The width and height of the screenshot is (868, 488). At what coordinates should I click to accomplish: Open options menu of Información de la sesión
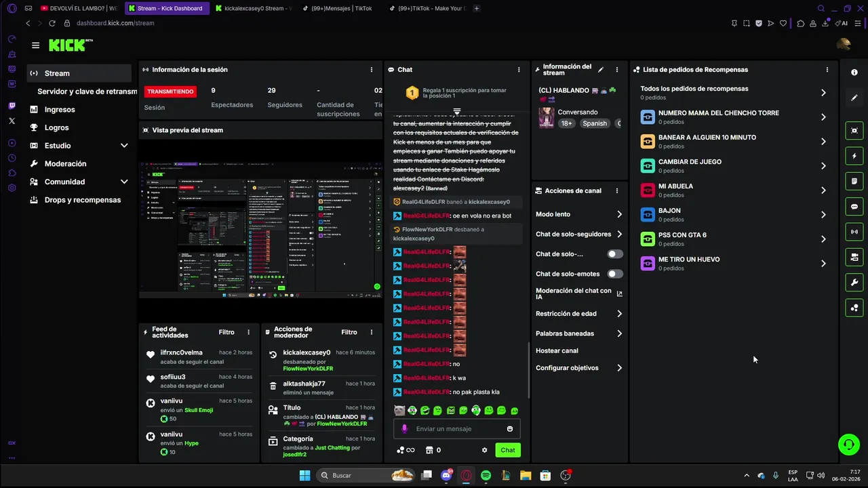click(x=371, y=70)
